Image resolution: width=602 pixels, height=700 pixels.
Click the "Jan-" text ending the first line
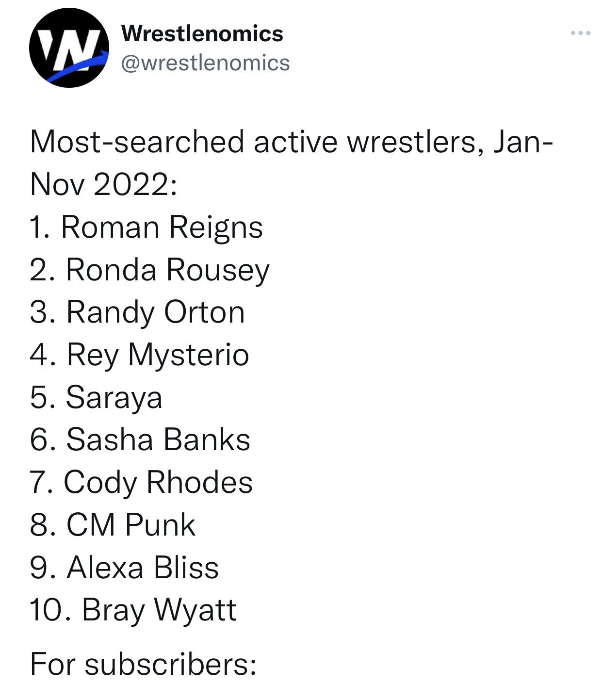522,142
